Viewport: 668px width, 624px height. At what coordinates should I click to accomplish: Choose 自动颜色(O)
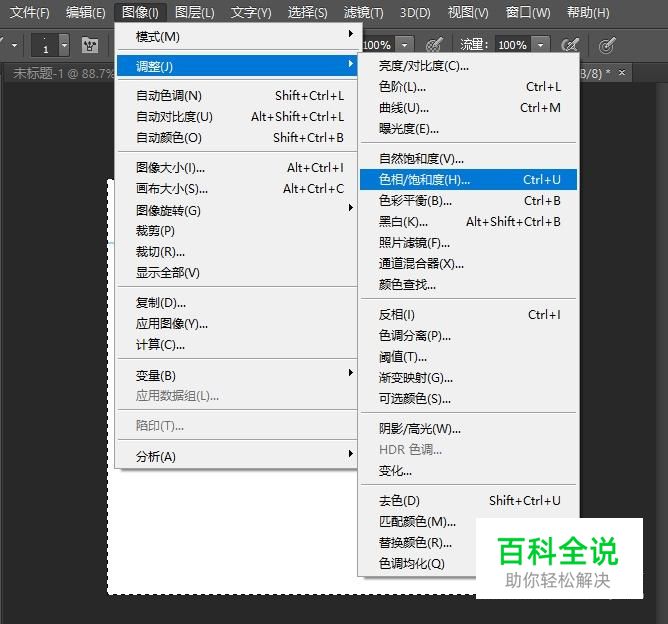(237, 137)
